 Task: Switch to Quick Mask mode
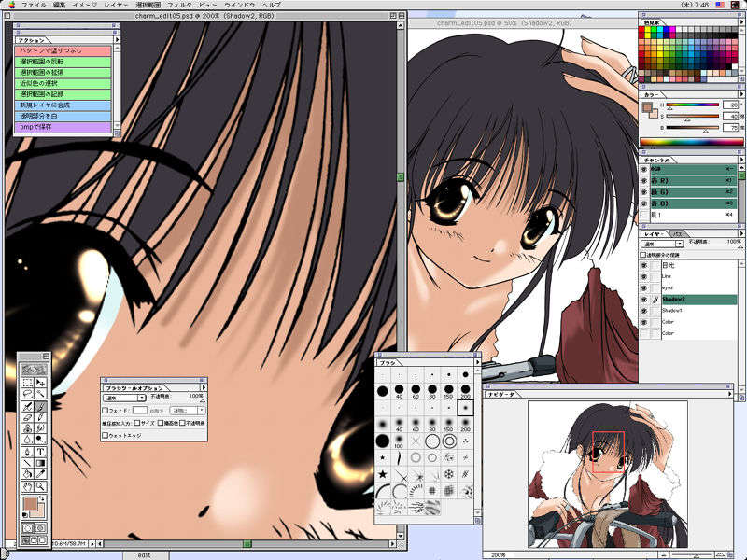coord(40,527)
